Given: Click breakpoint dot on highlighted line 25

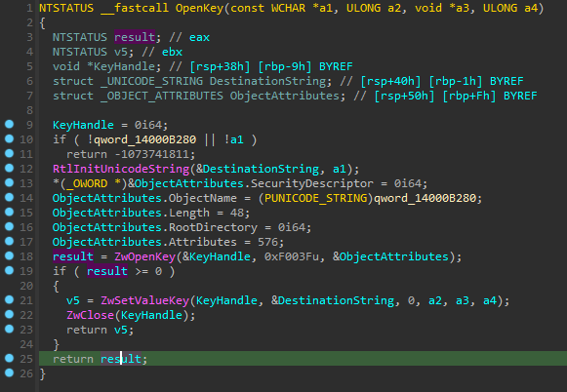Looking at the screenshot, I should (x=9, y=358).
